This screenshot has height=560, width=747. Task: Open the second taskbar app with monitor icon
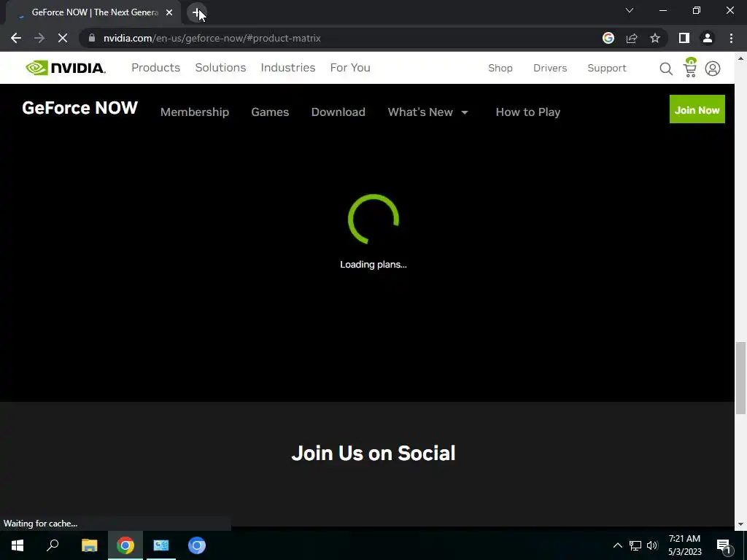tap(161, 545)
